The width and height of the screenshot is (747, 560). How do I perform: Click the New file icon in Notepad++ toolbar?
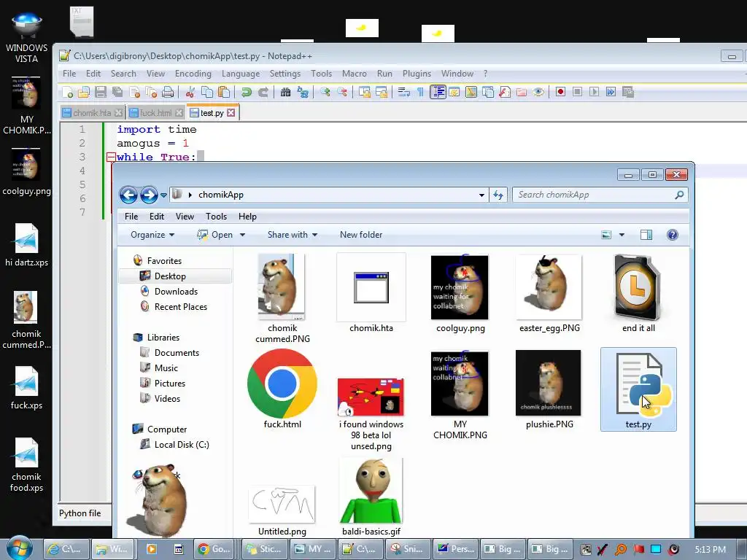tap(67, 92)
